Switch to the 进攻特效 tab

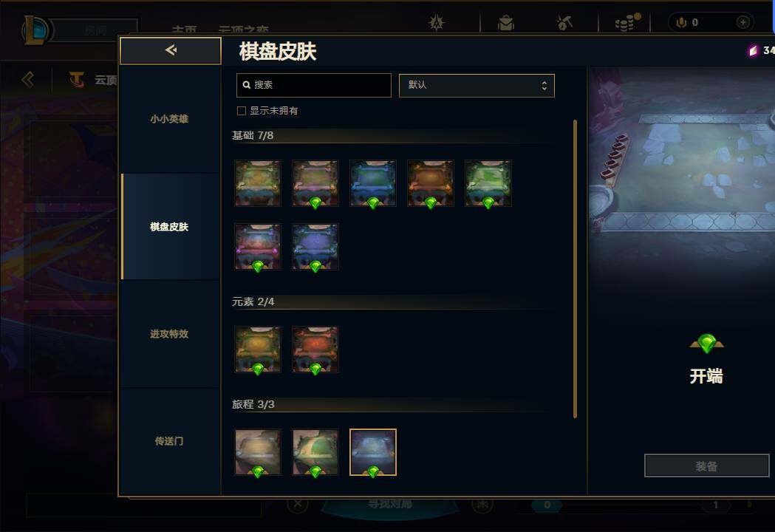[x=170, y=334]
